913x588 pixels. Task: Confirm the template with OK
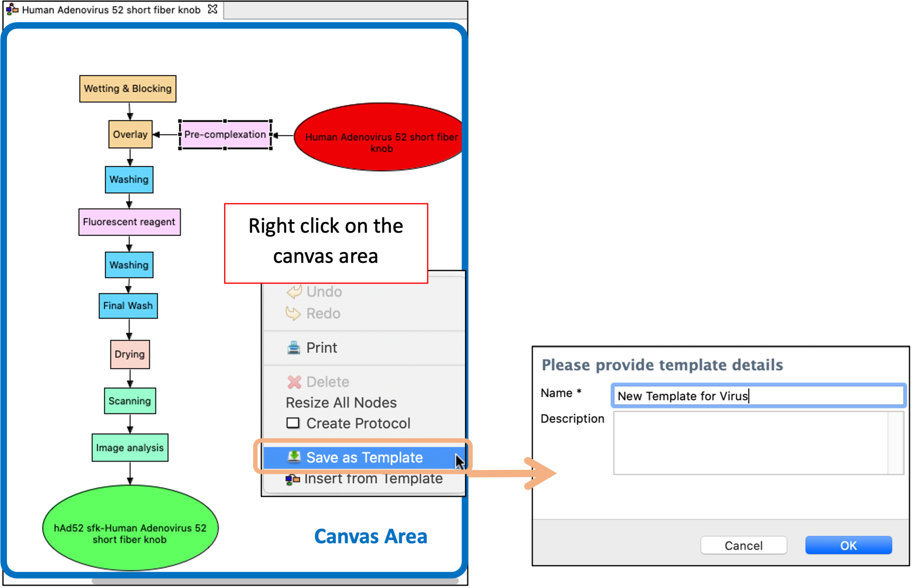pos(849,545)
